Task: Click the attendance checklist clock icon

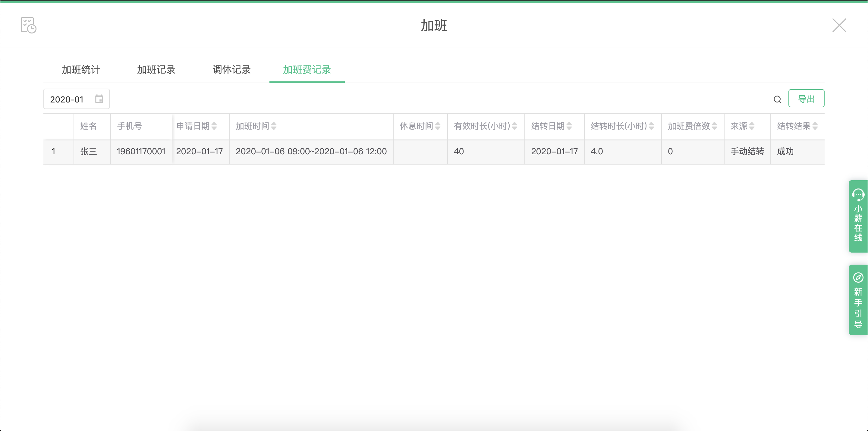Action: [28, 25]
